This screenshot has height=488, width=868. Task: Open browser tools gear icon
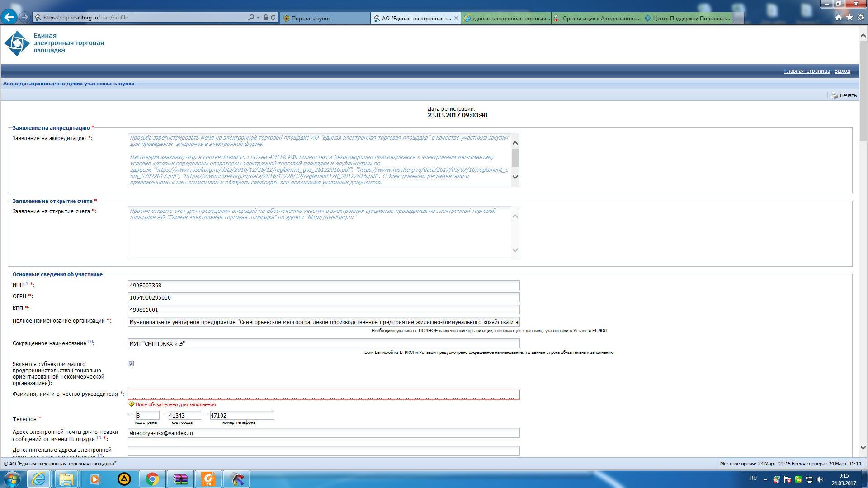click(x=861, y=17)
